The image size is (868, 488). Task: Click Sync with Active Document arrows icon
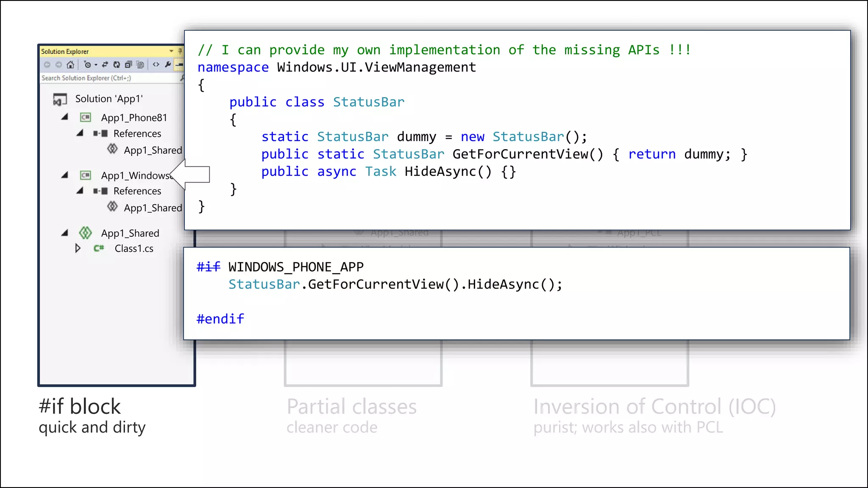click(x=105, y=64)
